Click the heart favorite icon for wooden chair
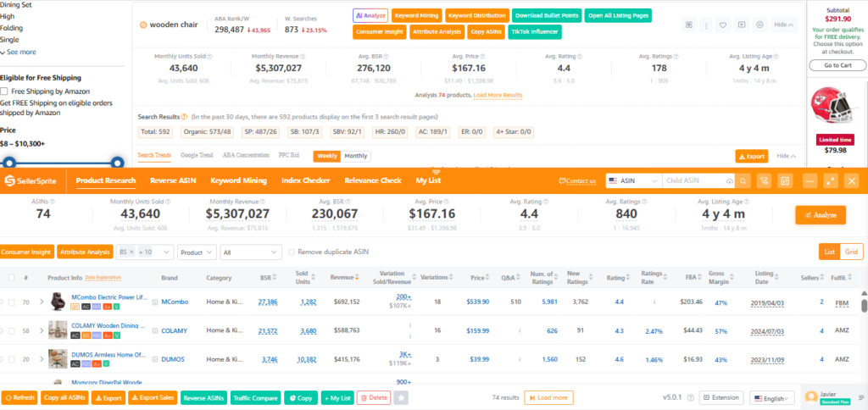The image size is (868, 410). (x=722, y=25)
